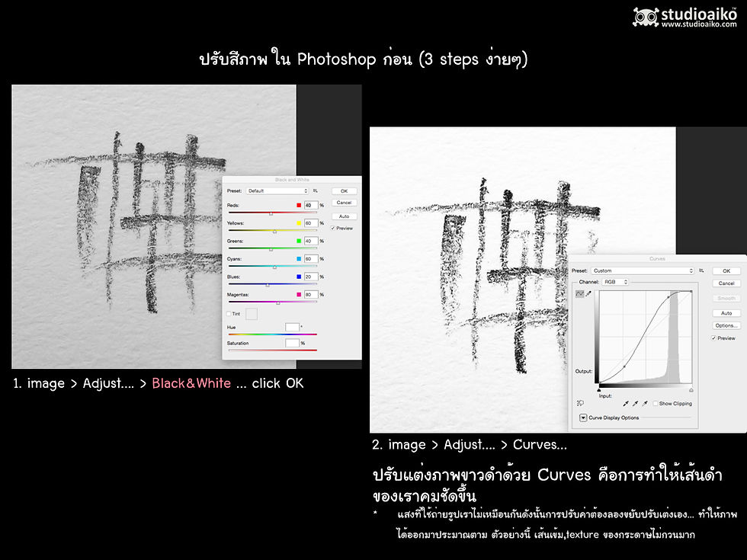The height and width of the screenshot is (560, 747).
Task: Pick the white point eyedropper in Curves
Action: (x=645, y=403)
